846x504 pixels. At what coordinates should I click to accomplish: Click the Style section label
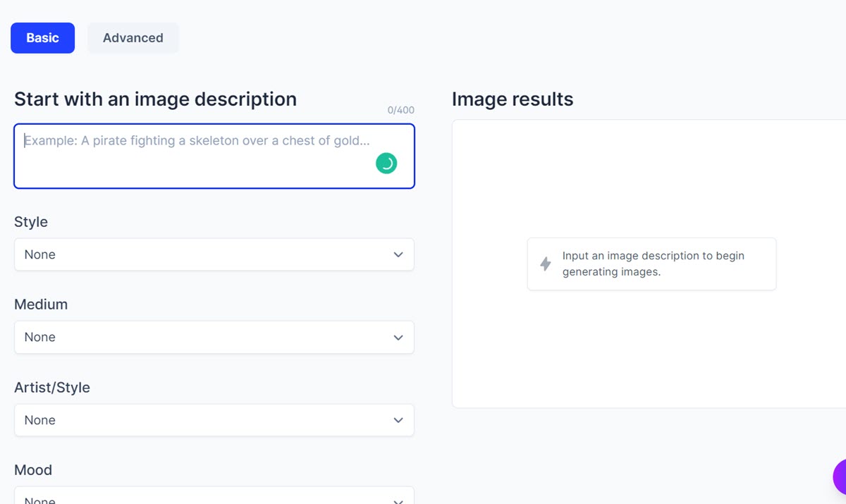pyautogui.click(x=30, y=221)
